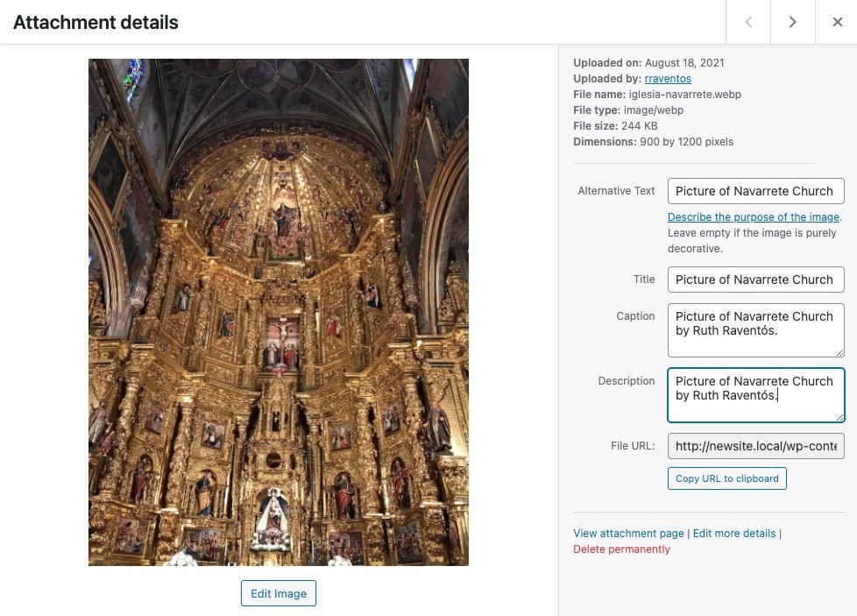Open the rraventos uploader profile link
This screenshot has height=616, width=857.
668,78
